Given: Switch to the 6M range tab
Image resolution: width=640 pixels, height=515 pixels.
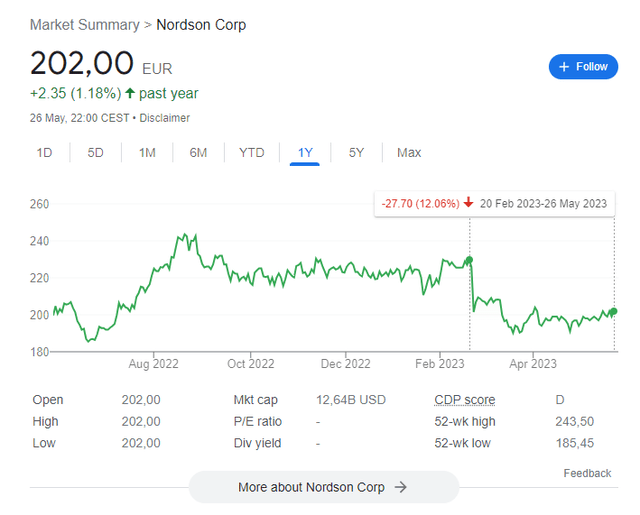Looking at the screenshot, I should 198,153.
